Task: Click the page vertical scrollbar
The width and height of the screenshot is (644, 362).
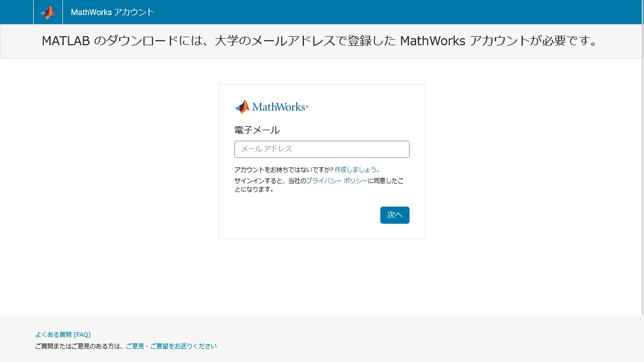Action: [x=642, y=157]
